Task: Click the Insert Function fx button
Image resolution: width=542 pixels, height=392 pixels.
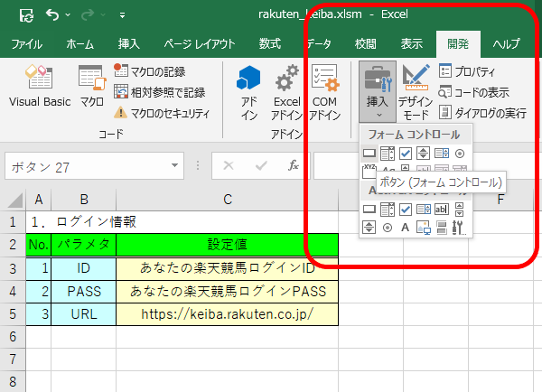Action: point(293,165)
